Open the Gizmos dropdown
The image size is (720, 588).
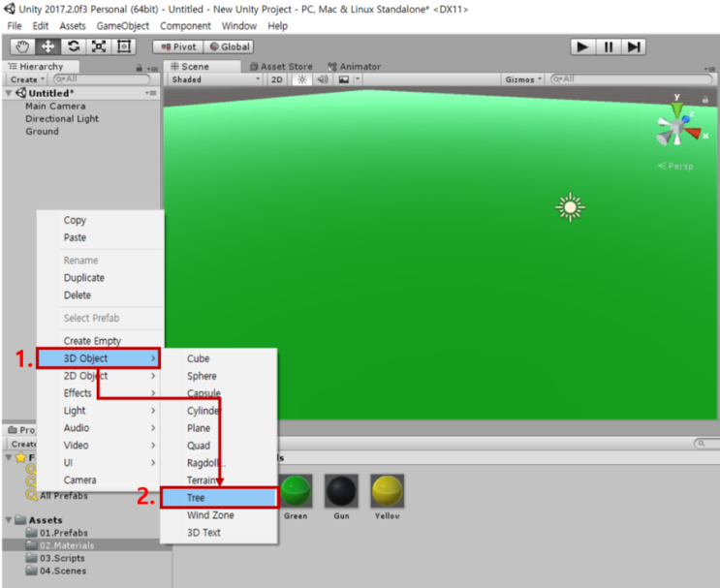(524, 79)
